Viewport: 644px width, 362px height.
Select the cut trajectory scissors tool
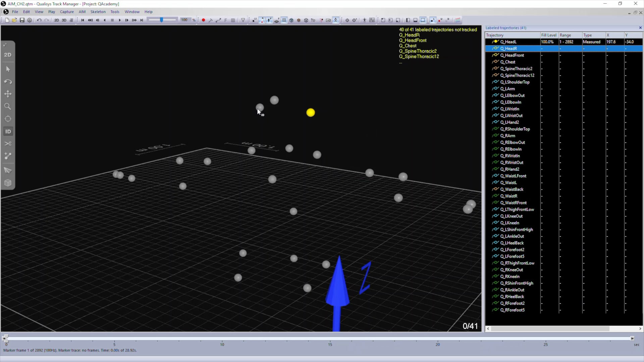click(x=8, y=144)
